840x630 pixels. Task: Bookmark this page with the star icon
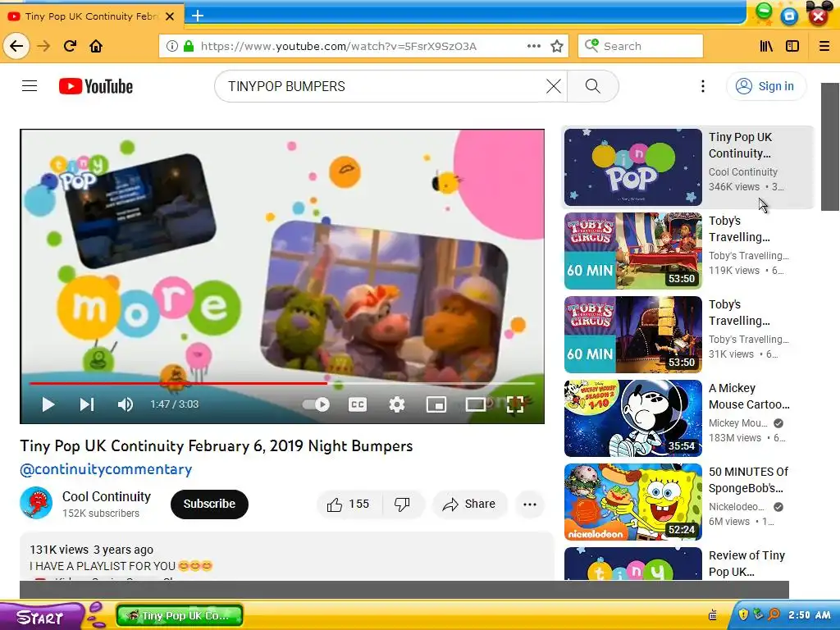pos(557,46)
